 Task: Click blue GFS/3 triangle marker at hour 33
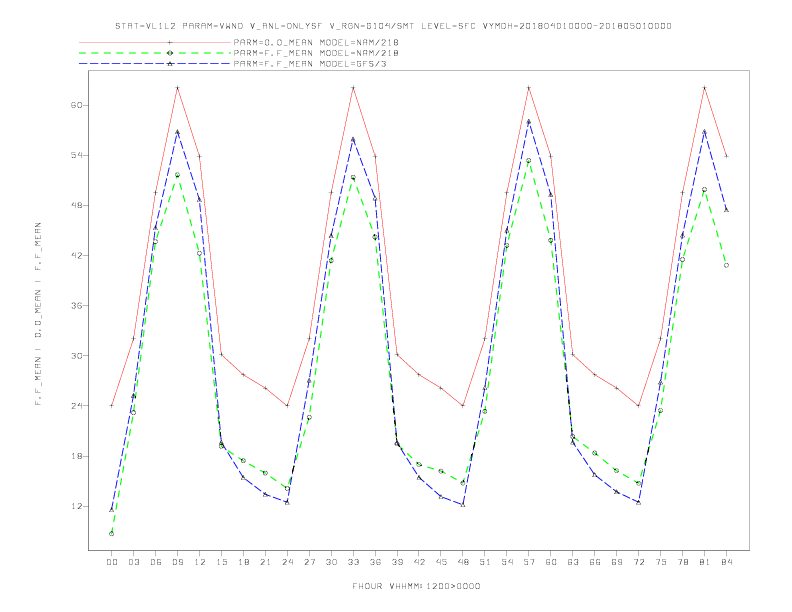tap(353, 139)
